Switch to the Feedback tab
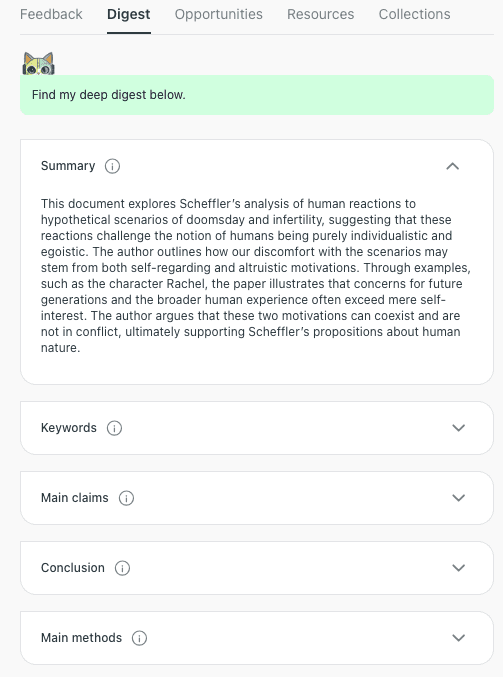This screenshot has height=677, width=503. (51, 14)
